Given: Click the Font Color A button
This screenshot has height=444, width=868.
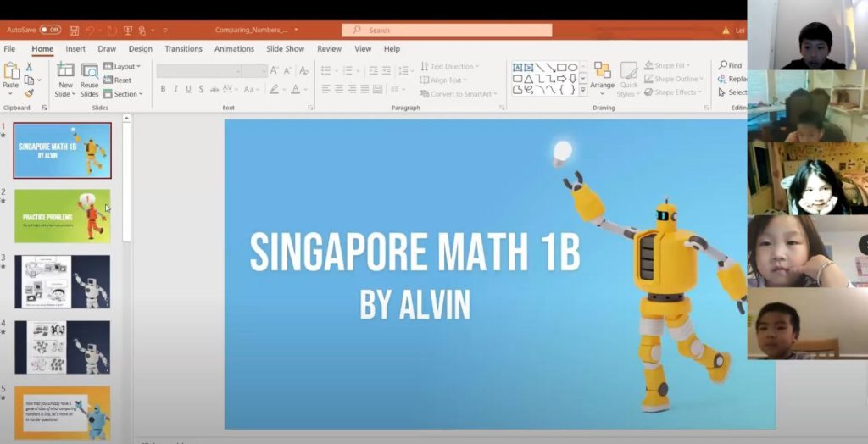Looking at the screenshot, I should 296,89.
